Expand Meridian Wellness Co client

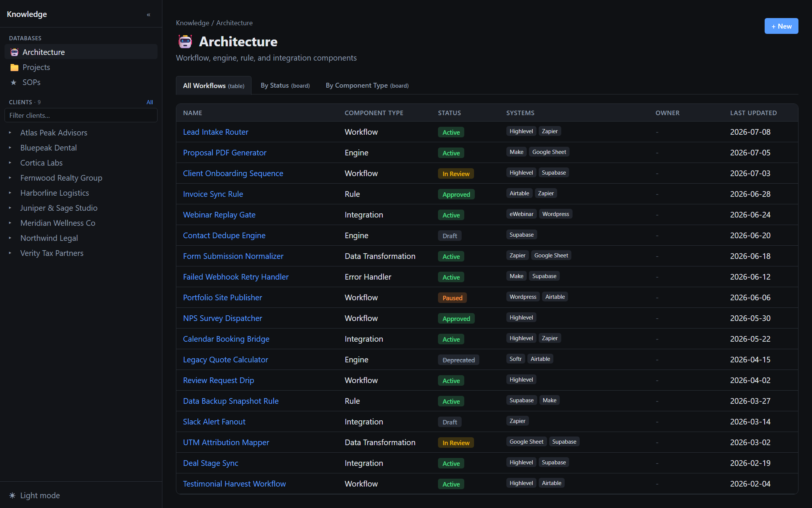point(10,223)
